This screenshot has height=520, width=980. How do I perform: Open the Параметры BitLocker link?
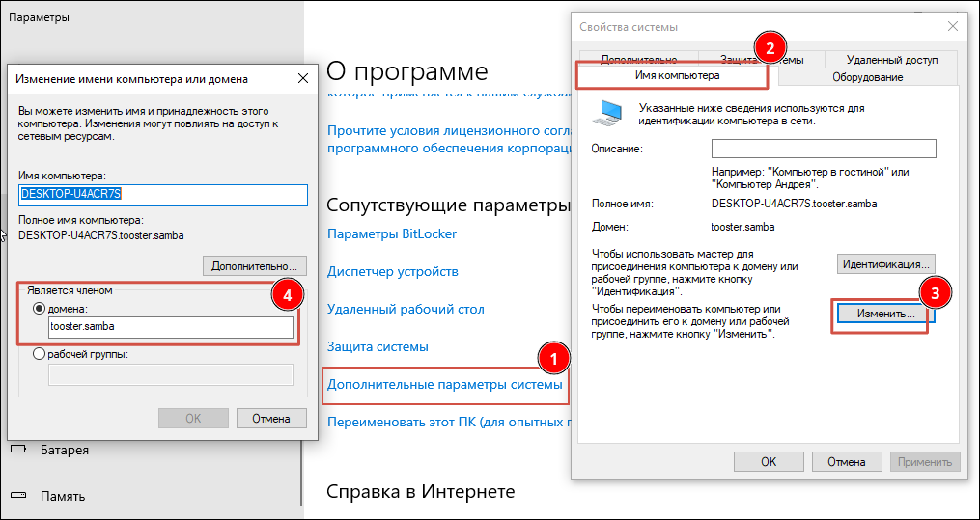pos(392,233)
